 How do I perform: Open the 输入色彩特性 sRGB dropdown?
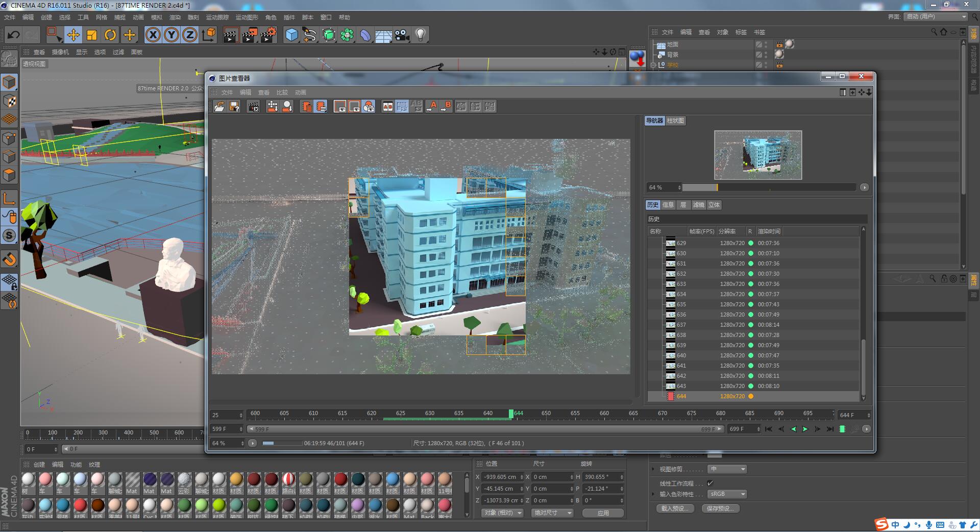point(727,494)
